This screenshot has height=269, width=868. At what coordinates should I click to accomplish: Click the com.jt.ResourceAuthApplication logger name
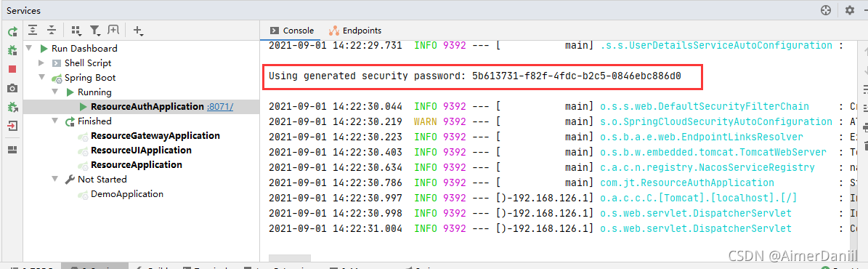687,182
